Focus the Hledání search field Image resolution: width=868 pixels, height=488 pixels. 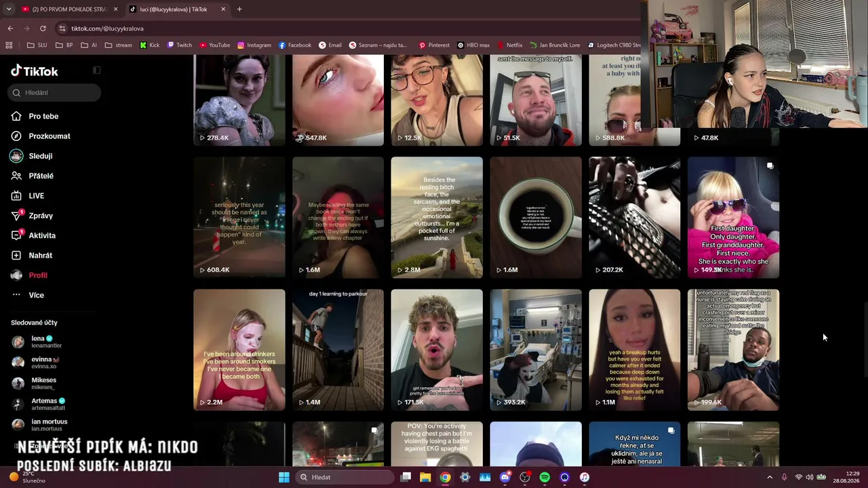[55, 93]
